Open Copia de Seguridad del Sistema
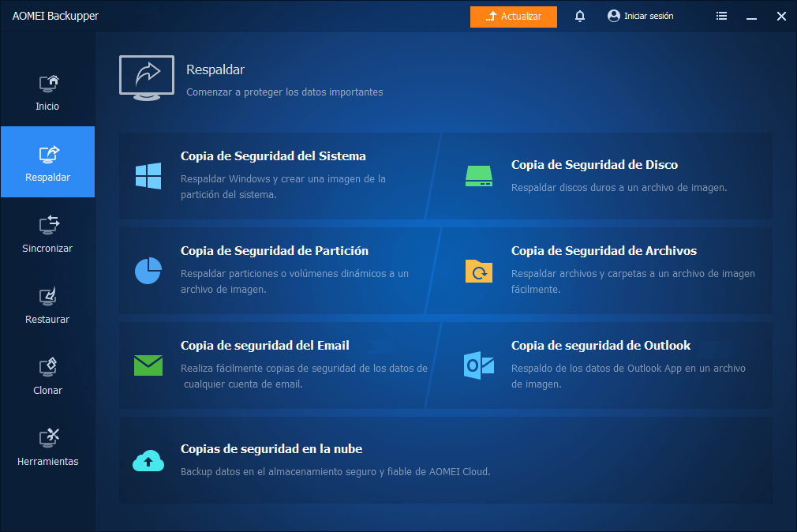This screenshot has width=797, height=532. tap(273, 156)
